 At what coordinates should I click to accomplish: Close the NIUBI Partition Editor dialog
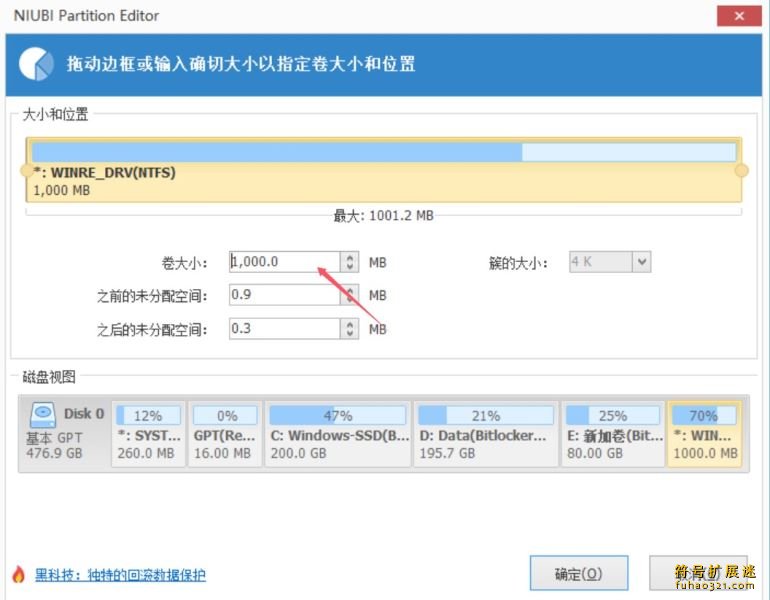pos(739,16)
